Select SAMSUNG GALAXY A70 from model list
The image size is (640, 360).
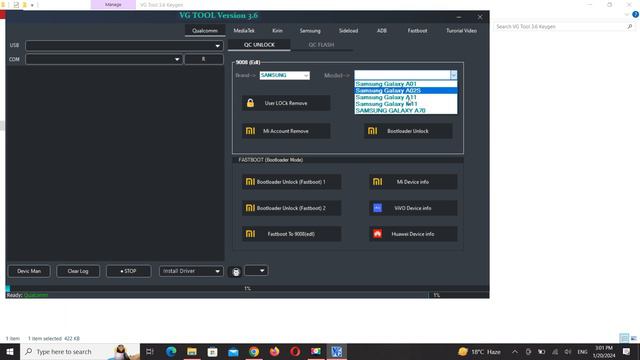click(x=406, y=110)
